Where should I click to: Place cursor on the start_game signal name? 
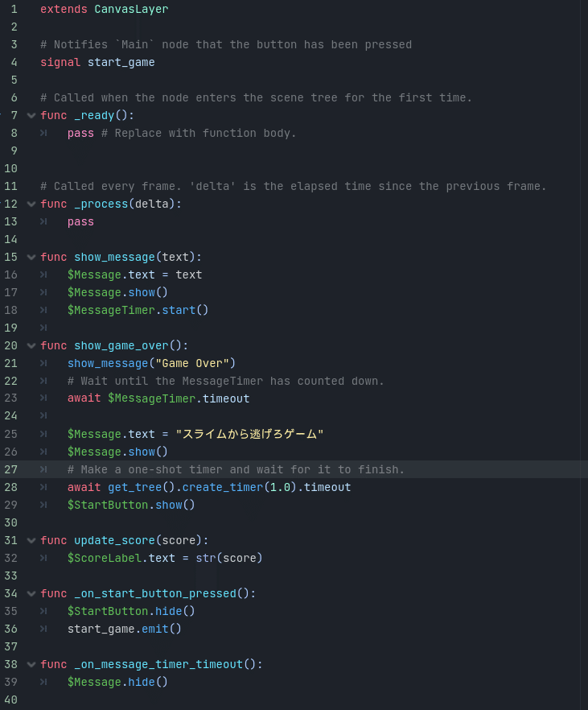[x=121, y=62]
